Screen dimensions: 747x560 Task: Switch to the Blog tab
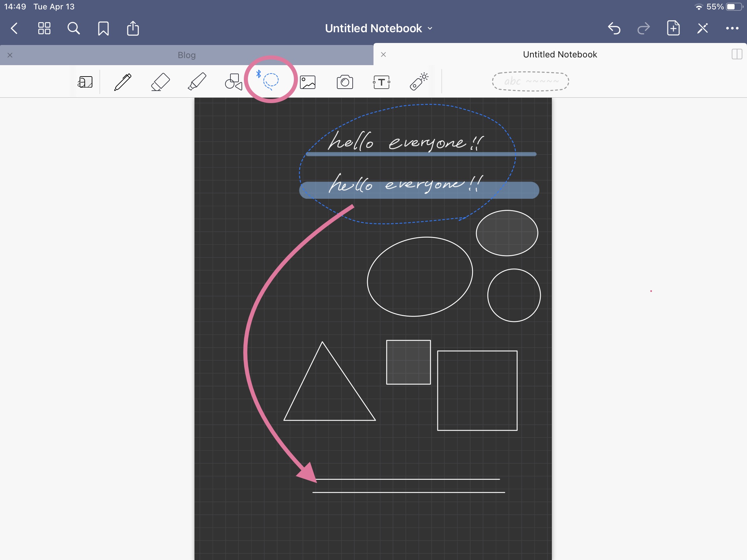[x=187, y=55]
